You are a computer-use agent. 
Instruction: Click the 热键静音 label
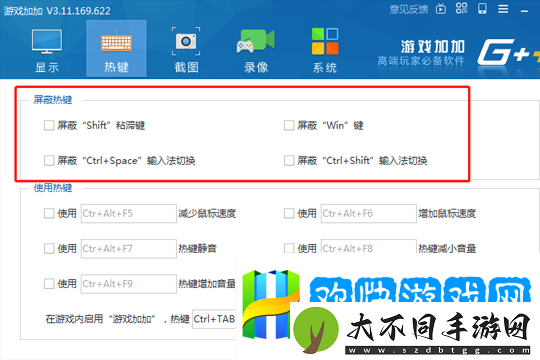tap(197, 249)
